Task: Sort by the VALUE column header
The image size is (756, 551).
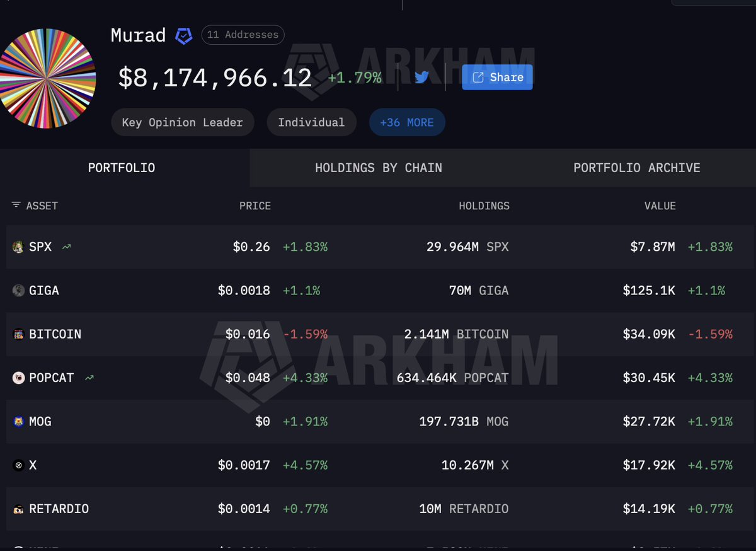Action: pos(660,206)
